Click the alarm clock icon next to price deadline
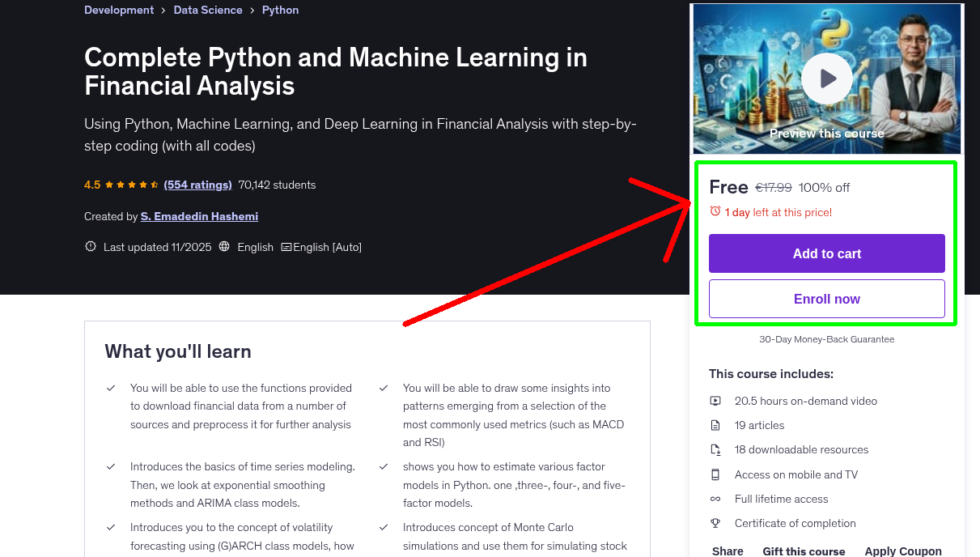Viewport: 980px width, 557px height. 714,210
